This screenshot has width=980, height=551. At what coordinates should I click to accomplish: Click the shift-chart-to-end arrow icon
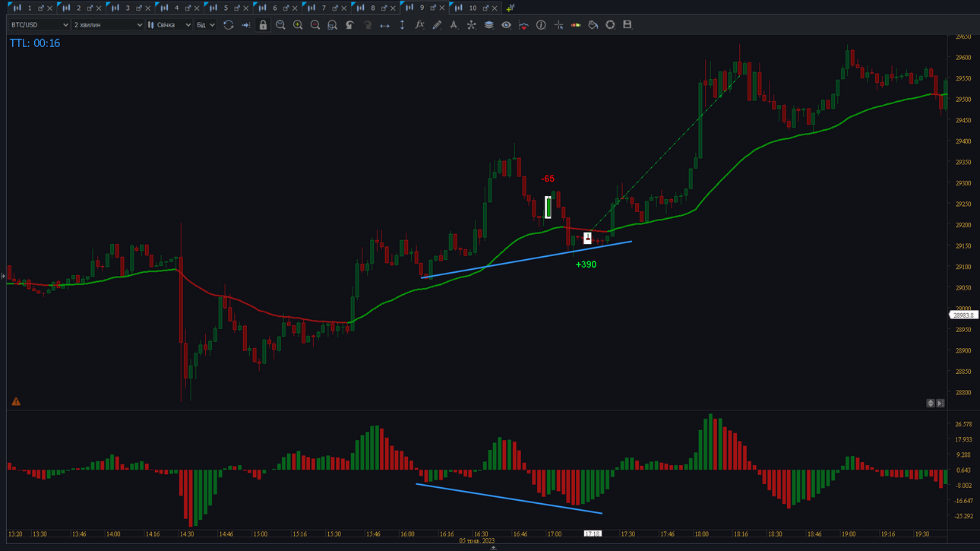point(245,25)
